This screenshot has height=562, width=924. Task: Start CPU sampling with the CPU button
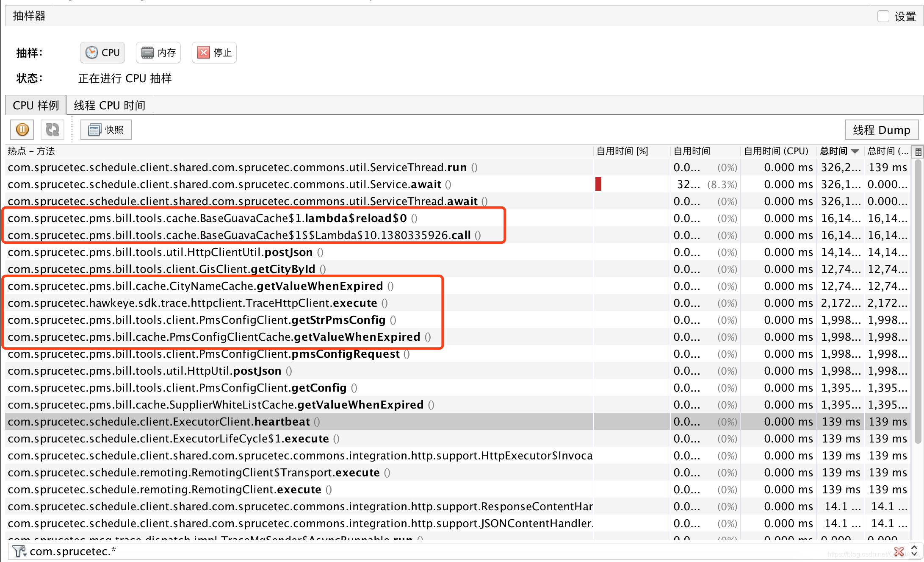pos(102,53)
